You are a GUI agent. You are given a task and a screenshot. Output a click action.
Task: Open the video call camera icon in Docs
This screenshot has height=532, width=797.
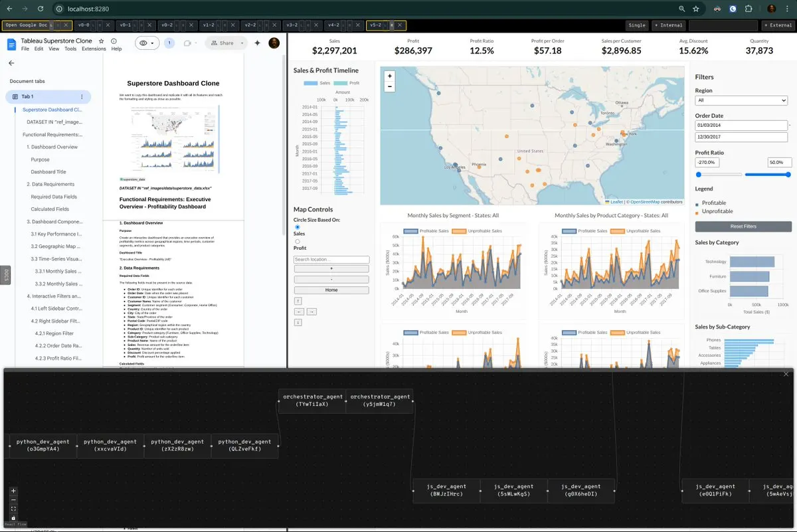[x=188, y=43]
